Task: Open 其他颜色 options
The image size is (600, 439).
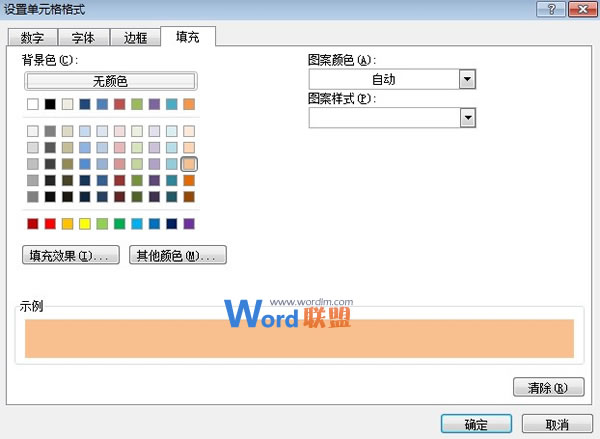Action: coord(178,256)
